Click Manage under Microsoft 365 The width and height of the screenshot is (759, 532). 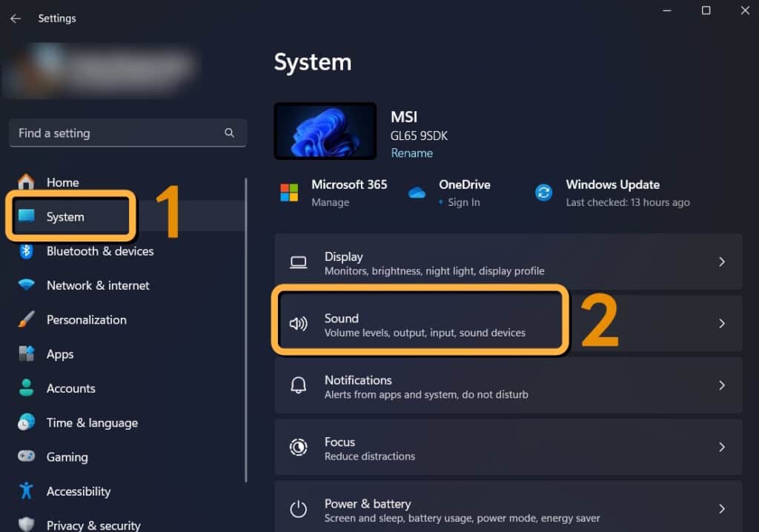point(330,202)
